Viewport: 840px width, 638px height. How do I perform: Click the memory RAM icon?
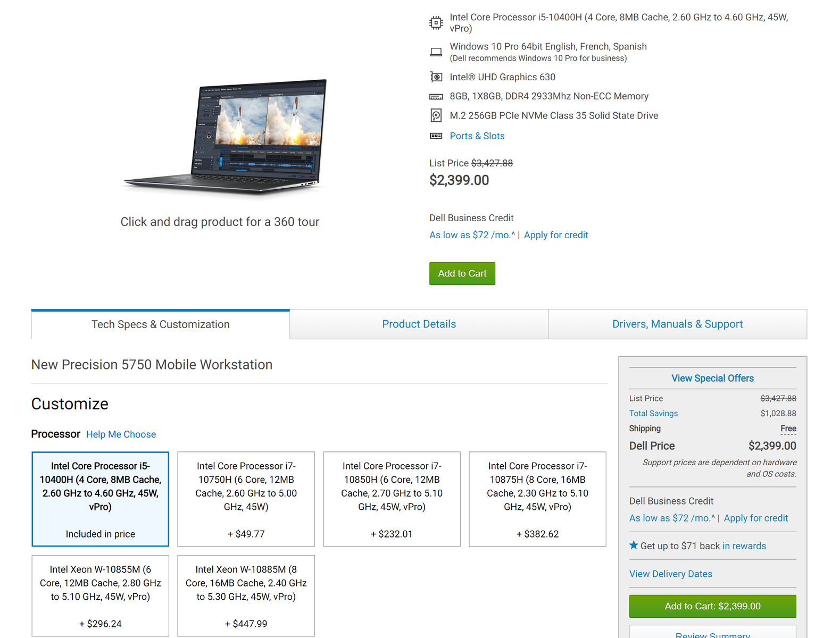tap(436, 97)
